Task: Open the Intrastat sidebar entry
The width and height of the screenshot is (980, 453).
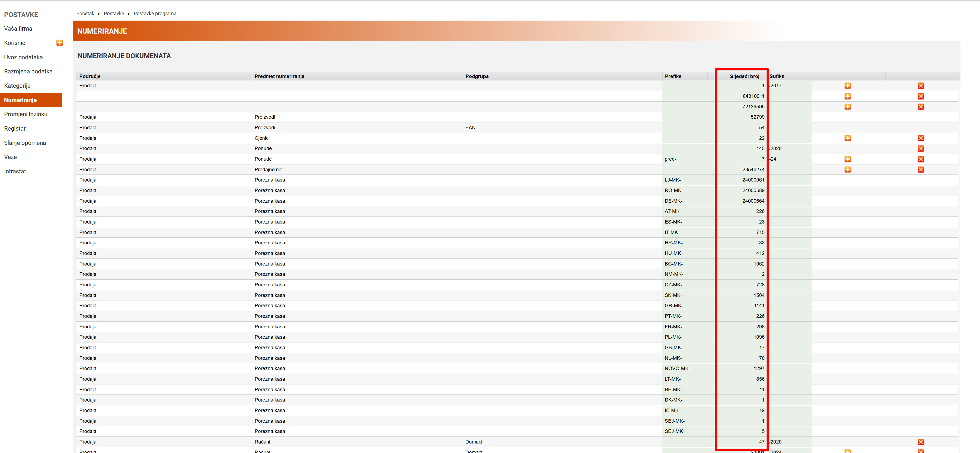Action: pos(15,172)
